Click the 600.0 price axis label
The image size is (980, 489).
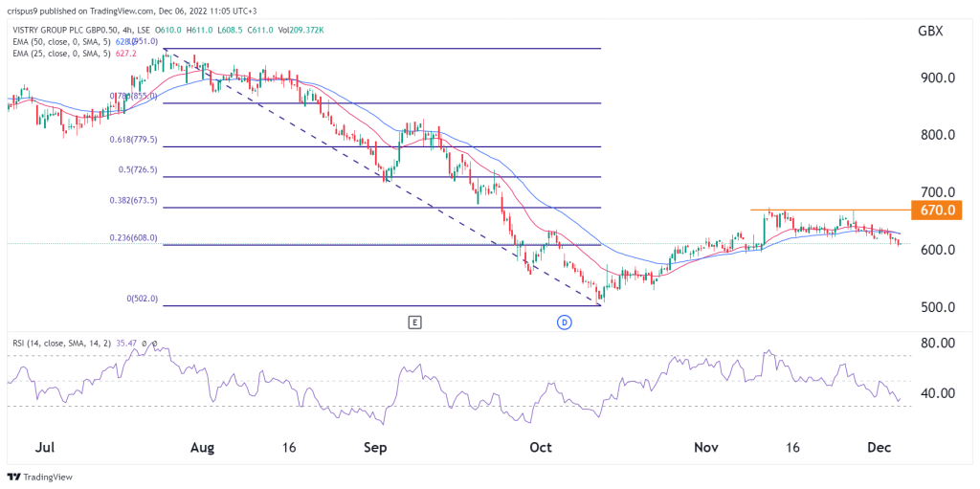pos(936,250)
